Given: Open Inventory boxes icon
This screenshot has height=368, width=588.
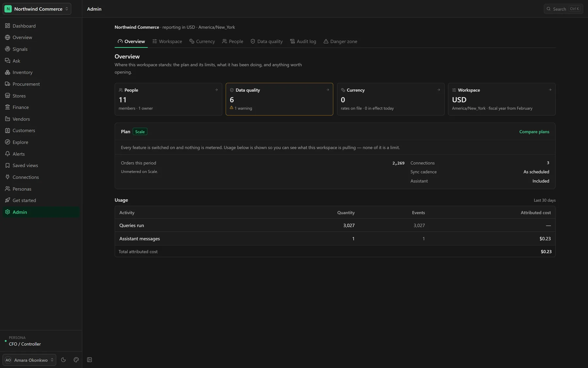Looking at the screenshot, I should pyautogui.click(x=8, y=72).
